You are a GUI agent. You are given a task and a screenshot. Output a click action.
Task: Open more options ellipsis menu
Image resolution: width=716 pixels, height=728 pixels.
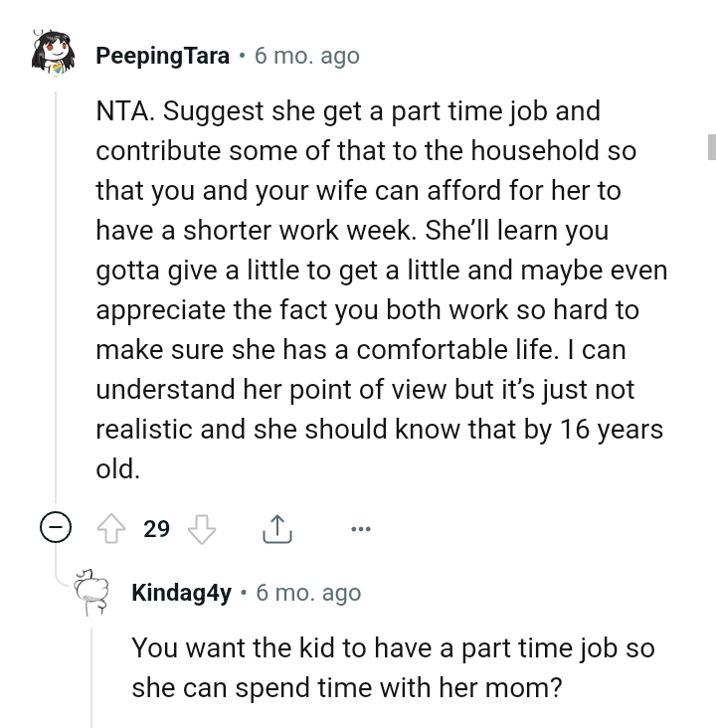[360, 529]
